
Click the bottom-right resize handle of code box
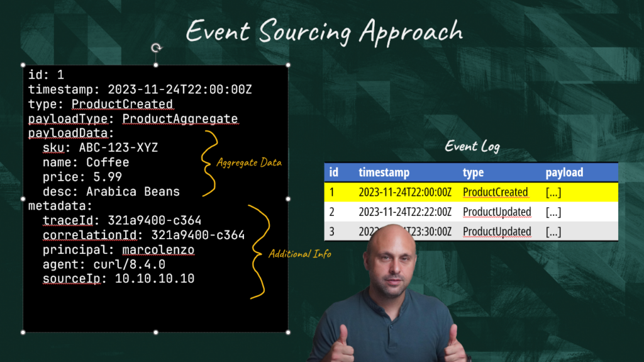(x=288, y=332)
